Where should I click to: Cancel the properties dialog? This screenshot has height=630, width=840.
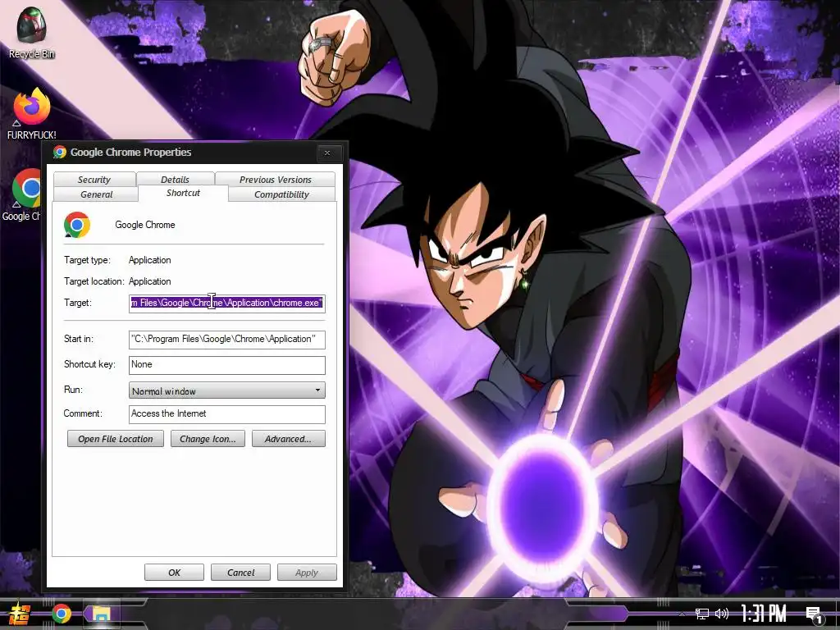tap(240, 572)
